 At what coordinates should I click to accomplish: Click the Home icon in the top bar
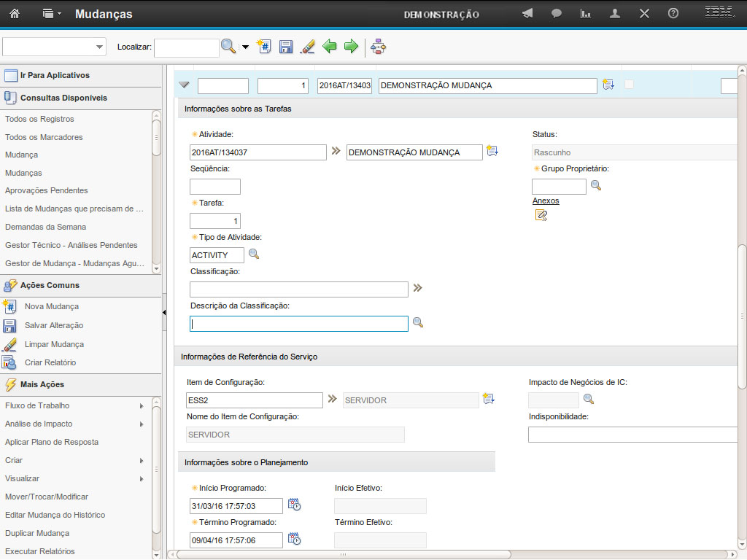click(15, 14)
